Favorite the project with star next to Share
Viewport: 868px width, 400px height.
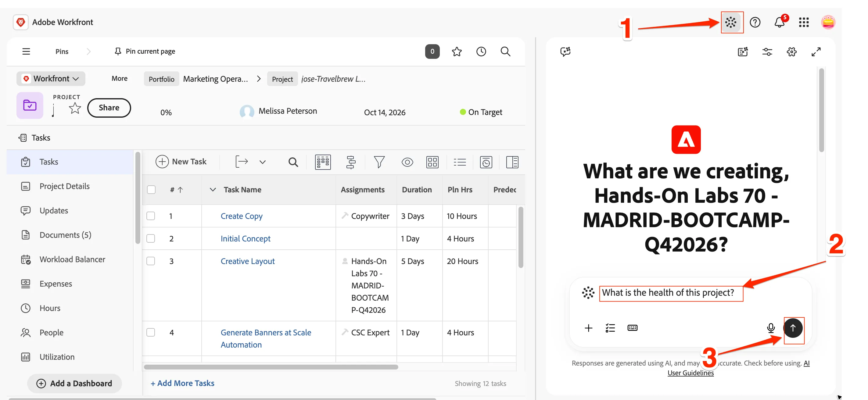75,108
